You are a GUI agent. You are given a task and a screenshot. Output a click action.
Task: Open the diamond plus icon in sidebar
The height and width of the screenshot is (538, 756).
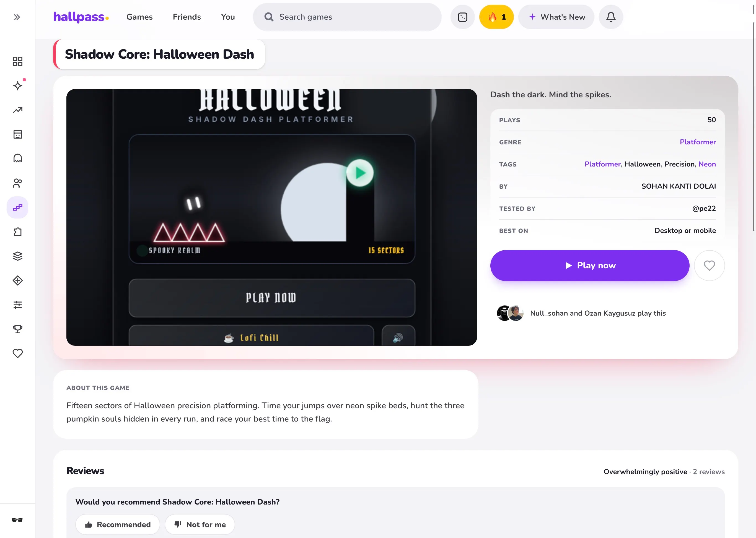pos(17,280)
